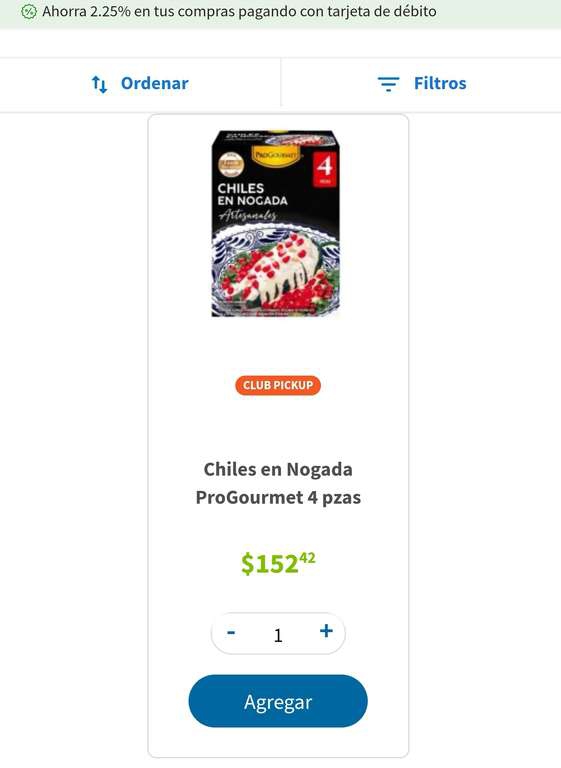
Task: Increase quantity with plus button
Action: (x=326, y=631)
